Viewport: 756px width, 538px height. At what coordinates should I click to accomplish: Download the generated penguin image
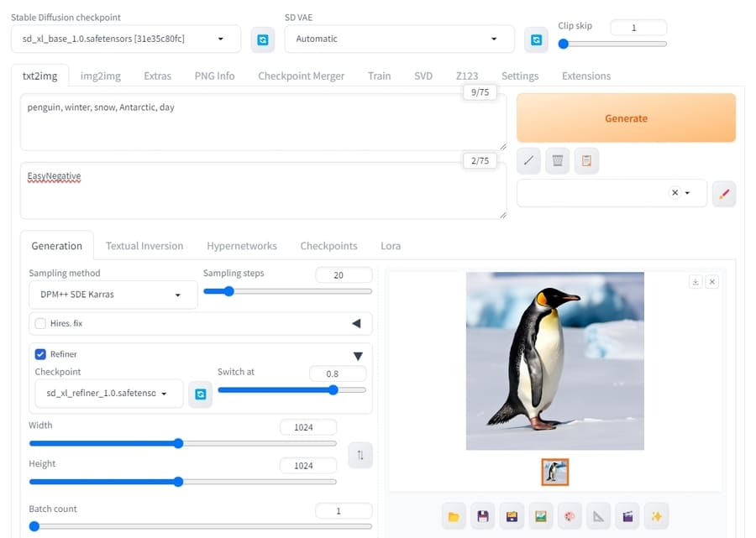point(696,282)
